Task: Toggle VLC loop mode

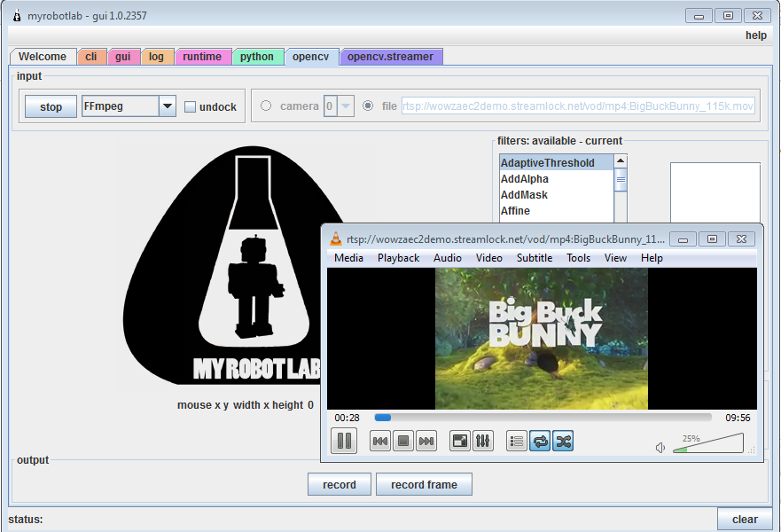Action: click(x=540, y=441)
